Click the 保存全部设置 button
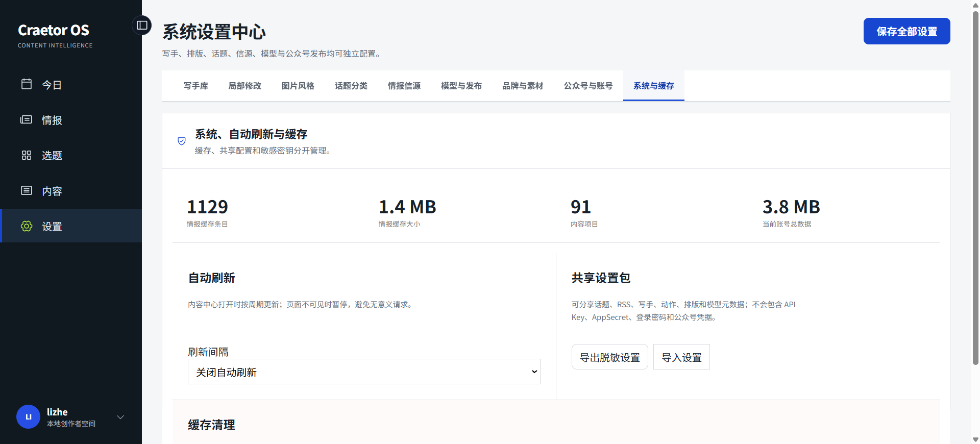This screenshot has width=980, height=444. point(907,31)
